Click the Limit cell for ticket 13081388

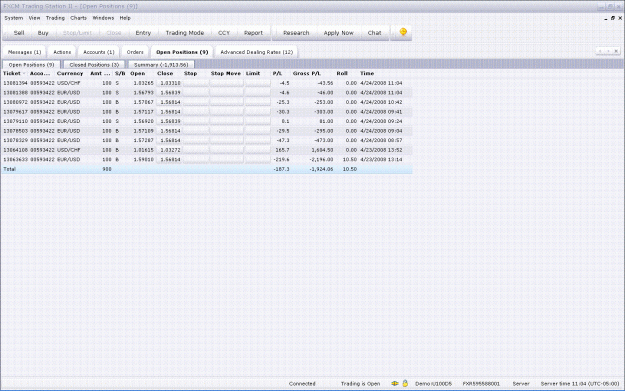257,92
